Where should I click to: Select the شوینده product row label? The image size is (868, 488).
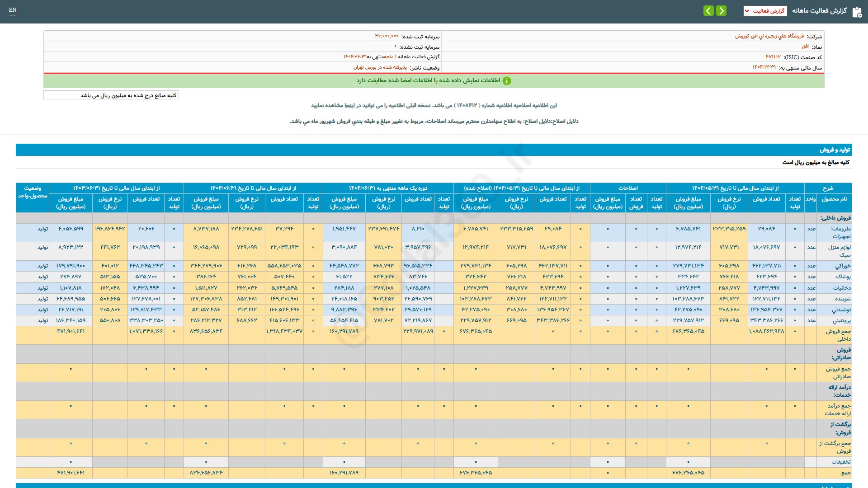tap(843, 299)
